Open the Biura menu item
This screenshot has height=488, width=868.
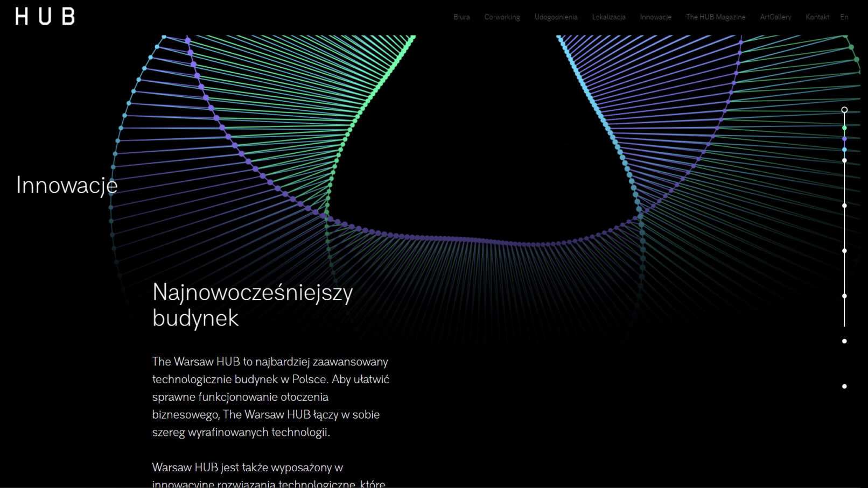tap(461, 17)
